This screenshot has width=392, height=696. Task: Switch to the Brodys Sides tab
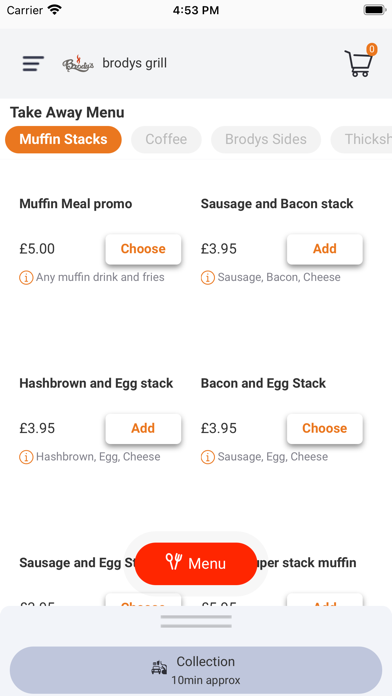266,139
